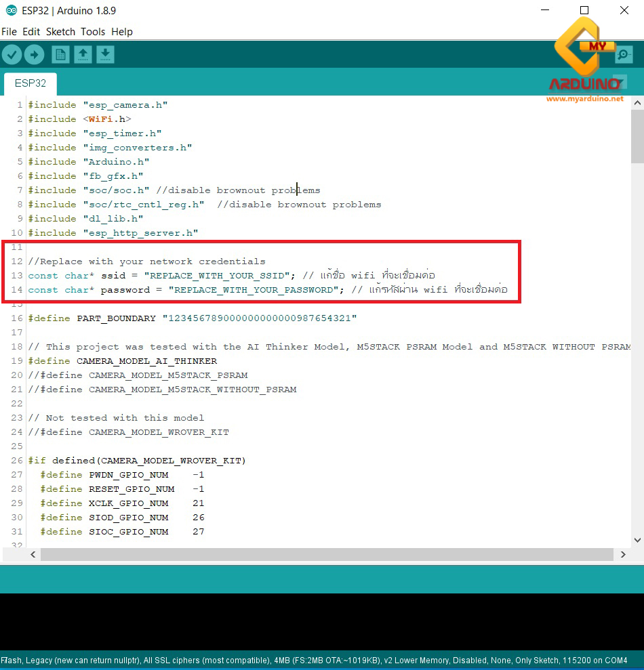Open the File menu
The height and width of the screenshot is (670, 644).
pos(9,31)
